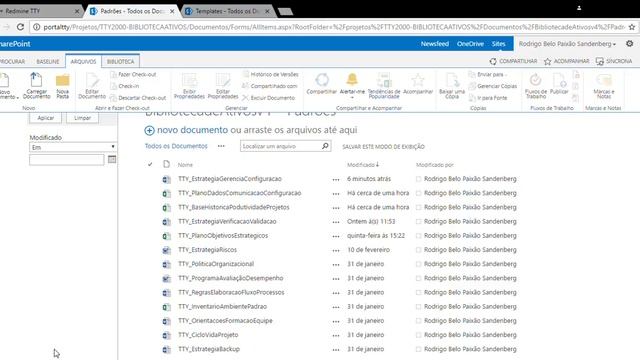Click ACOMPANHAR at top right
This screenshot has width=640, height=360.
pos(567,61)
